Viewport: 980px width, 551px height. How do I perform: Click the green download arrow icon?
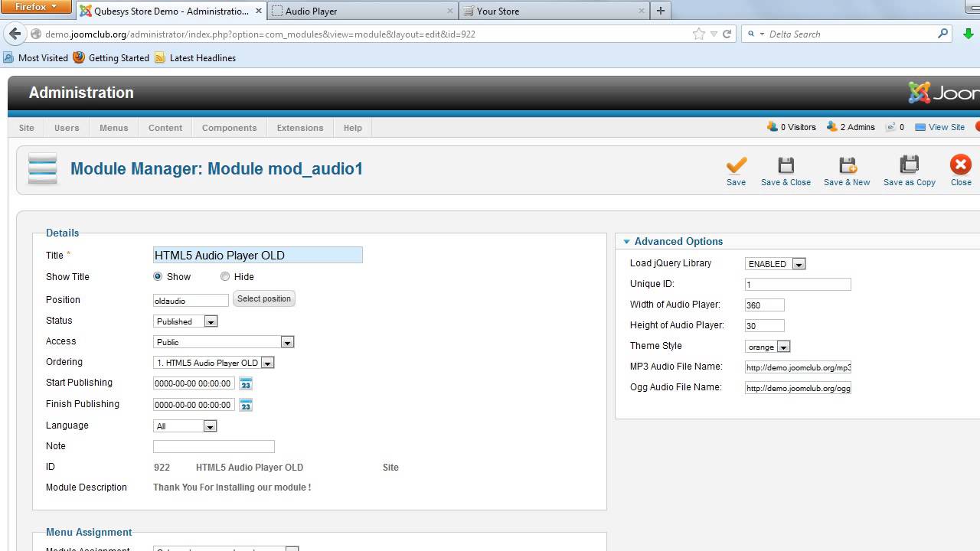coord(969,34)
